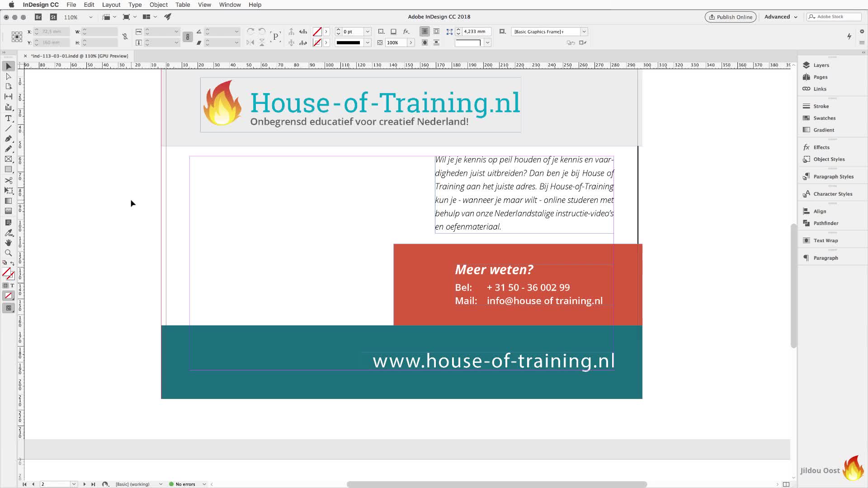Toggle constrain width and height proportions
Screen dimensions: 868x488
[x=125, y=37]
